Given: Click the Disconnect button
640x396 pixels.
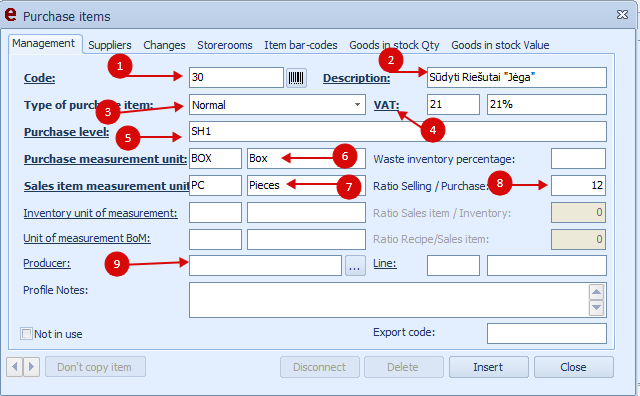Looking at the screenshot, I should coord(320,367).
